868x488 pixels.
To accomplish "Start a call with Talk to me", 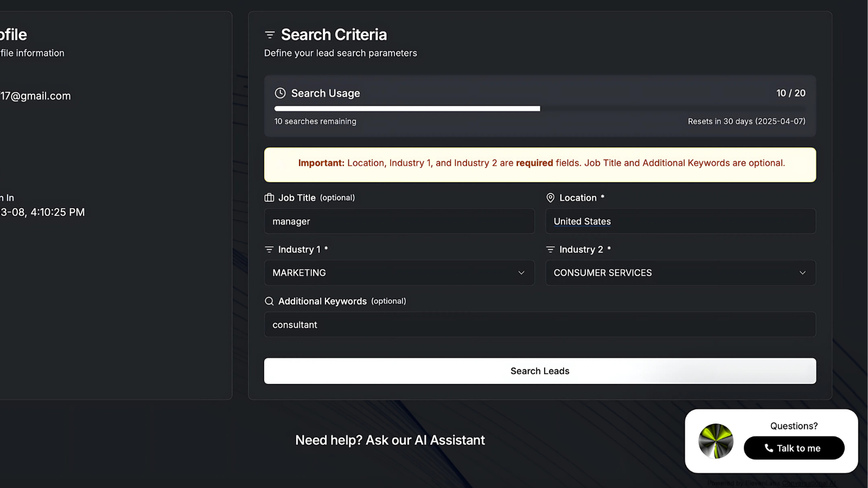I will tap(794, 448).
